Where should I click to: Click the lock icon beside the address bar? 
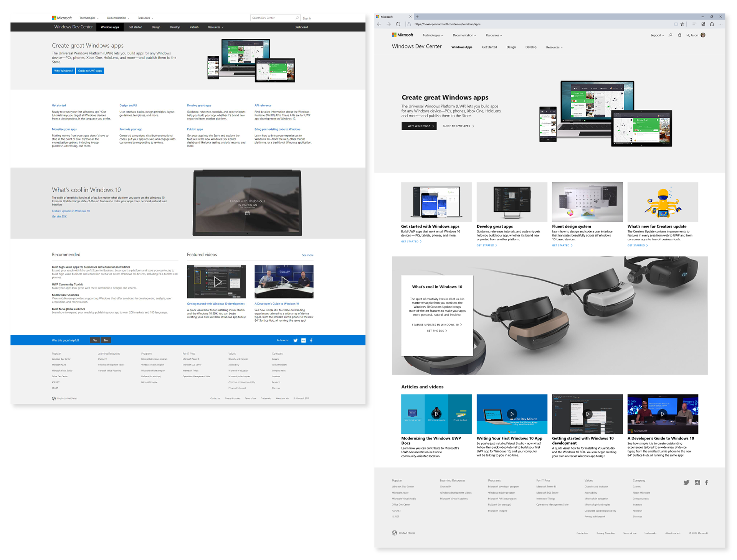pos(409,24)
